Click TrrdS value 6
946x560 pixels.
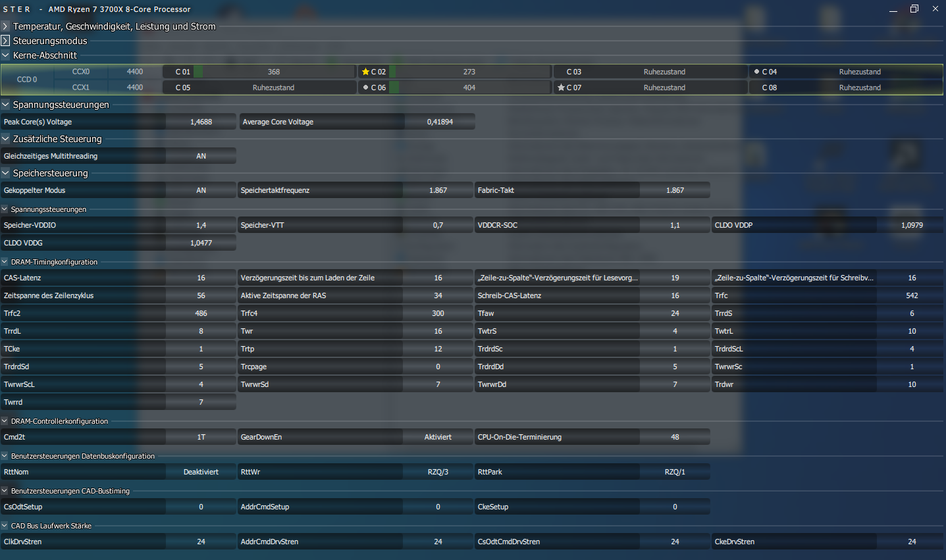click(912, 313)
